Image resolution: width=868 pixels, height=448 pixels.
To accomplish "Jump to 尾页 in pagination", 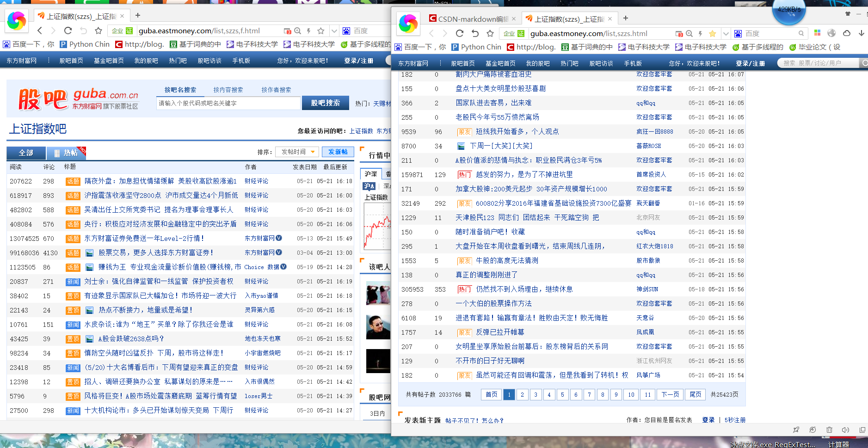I will point(696,394).
